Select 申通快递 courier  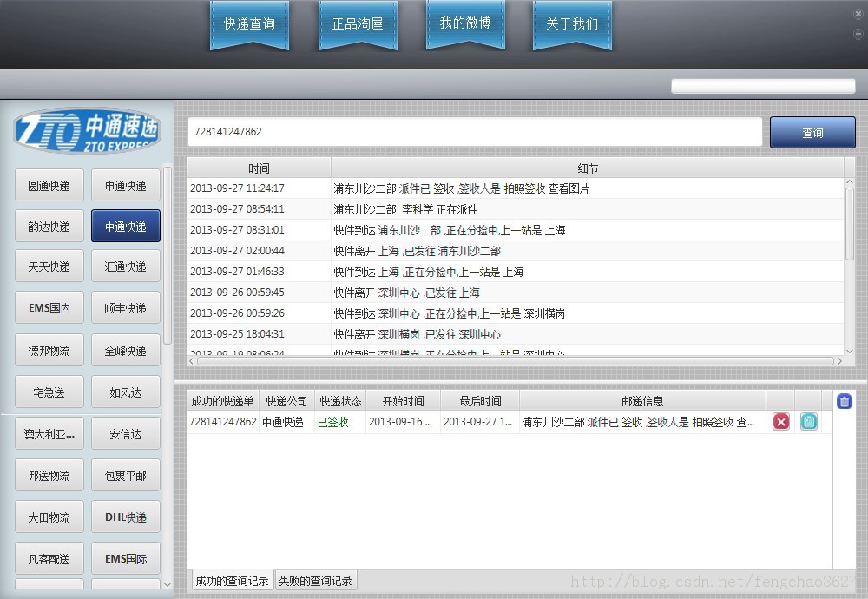(x=126, y=186)
